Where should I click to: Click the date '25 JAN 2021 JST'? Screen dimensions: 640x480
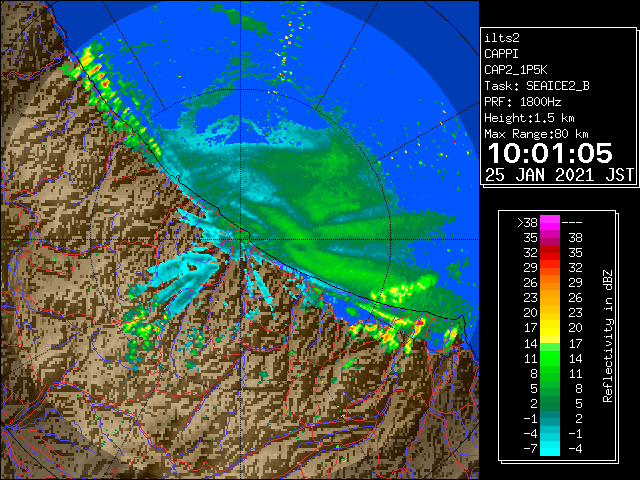click(560, 175)
